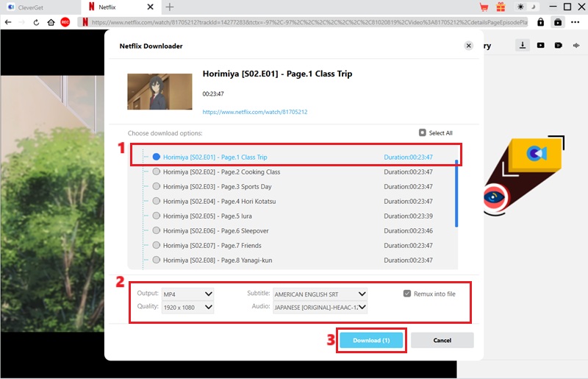Click the dialog title Horimiya [S02.E01] heading
588x379 pixels.
point(277,74)
